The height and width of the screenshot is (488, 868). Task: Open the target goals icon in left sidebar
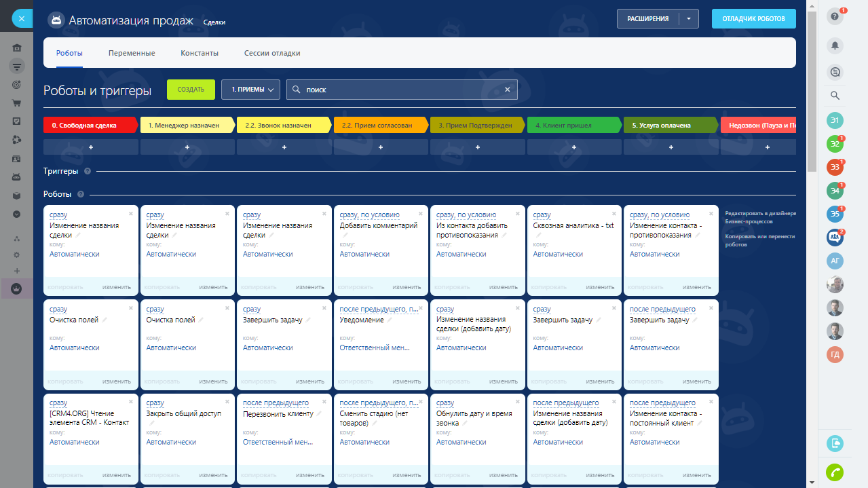coord(17,85)
